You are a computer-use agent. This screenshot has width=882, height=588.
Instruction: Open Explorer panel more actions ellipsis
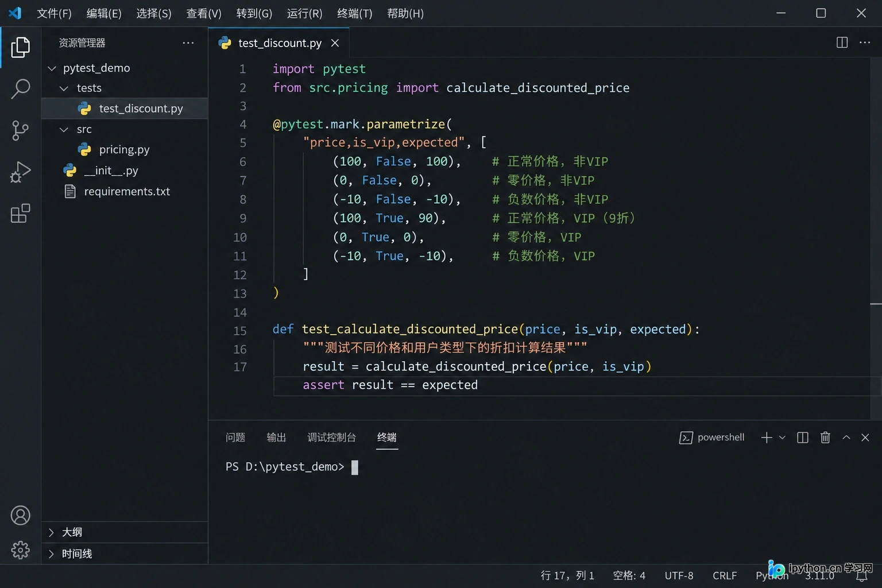pos(188,43)
